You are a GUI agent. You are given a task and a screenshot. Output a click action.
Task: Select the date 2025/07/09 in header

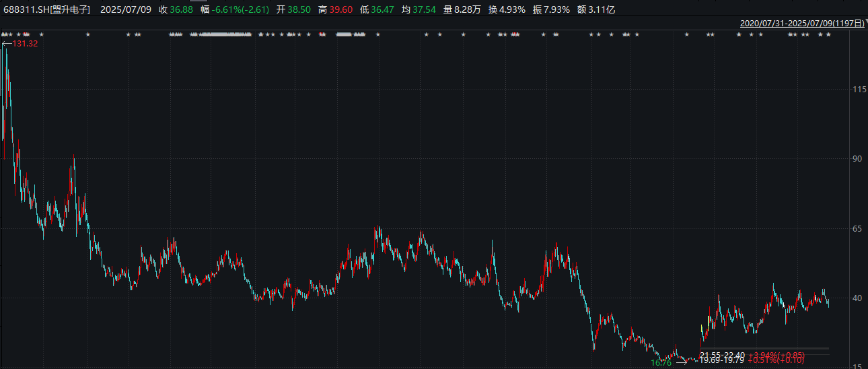(126, 9)
